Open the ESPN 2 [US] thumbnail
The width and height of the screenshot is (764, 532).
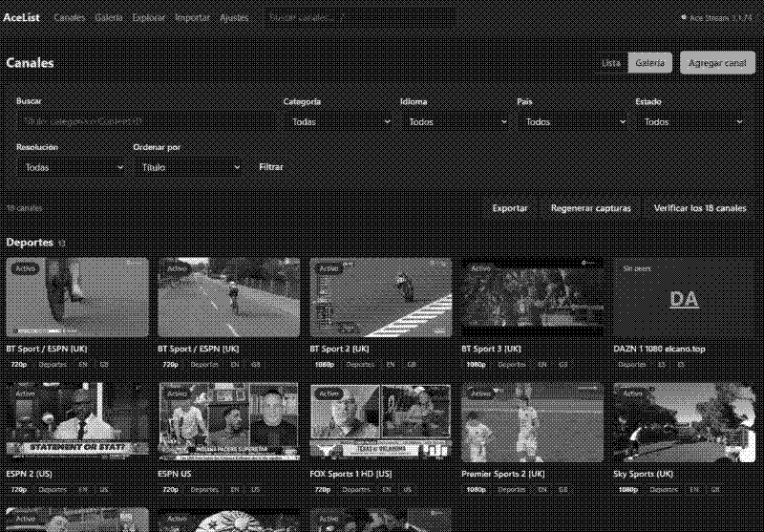77,422
